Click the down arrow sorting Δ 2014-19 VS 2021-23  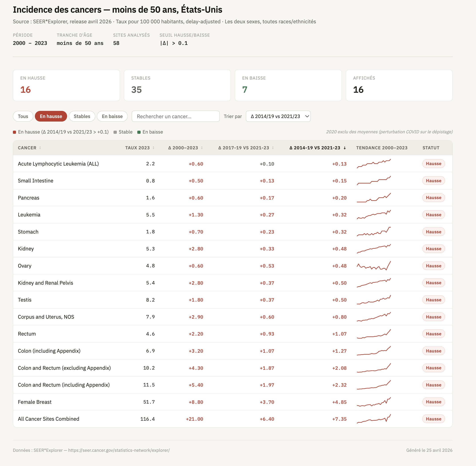[x=345, y=148]
